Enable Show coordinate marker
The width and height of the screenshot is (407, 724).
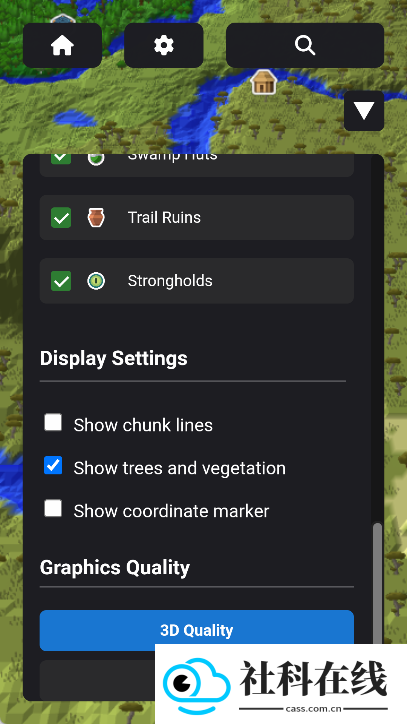tap(53, 508)
